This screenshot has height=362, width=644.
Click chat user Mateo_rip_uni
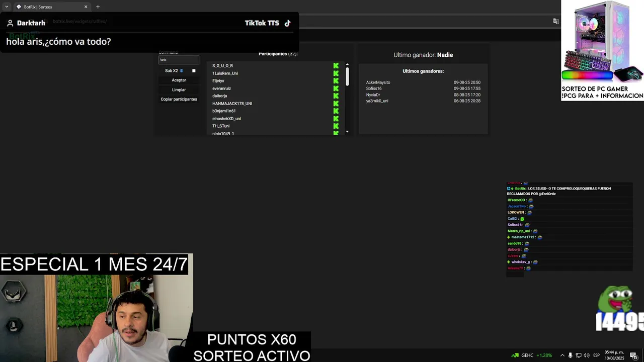(x=519, y=231)
